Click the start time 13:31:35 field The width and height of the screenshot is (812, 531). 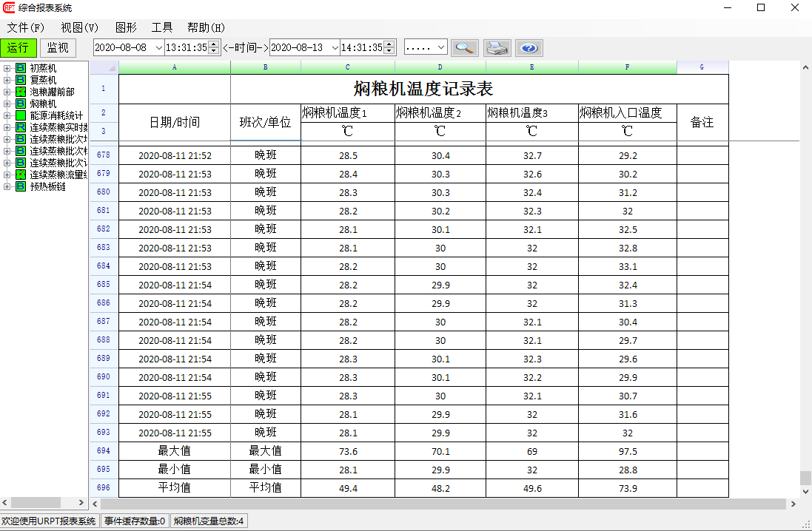[186, 48]
